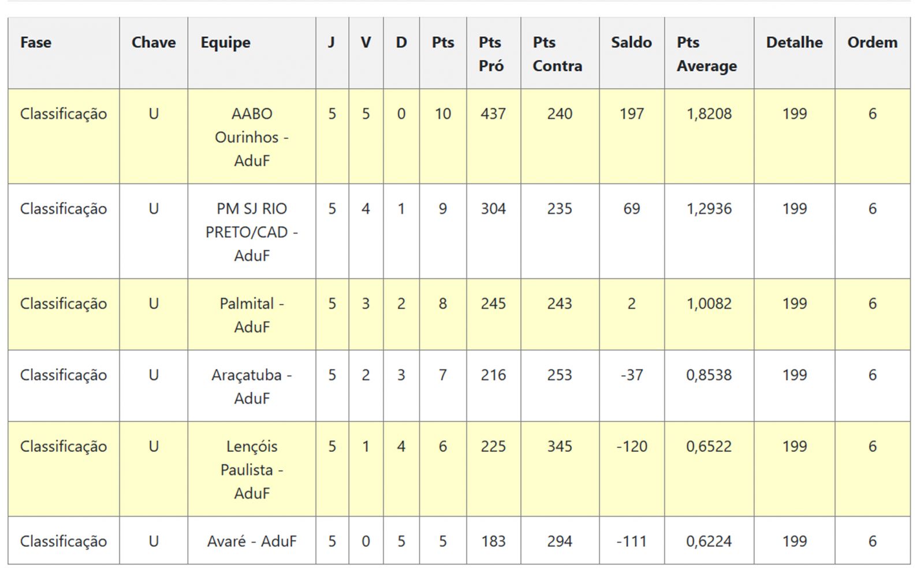
Task: Click the Pts Contra column header
Action: 557,54
